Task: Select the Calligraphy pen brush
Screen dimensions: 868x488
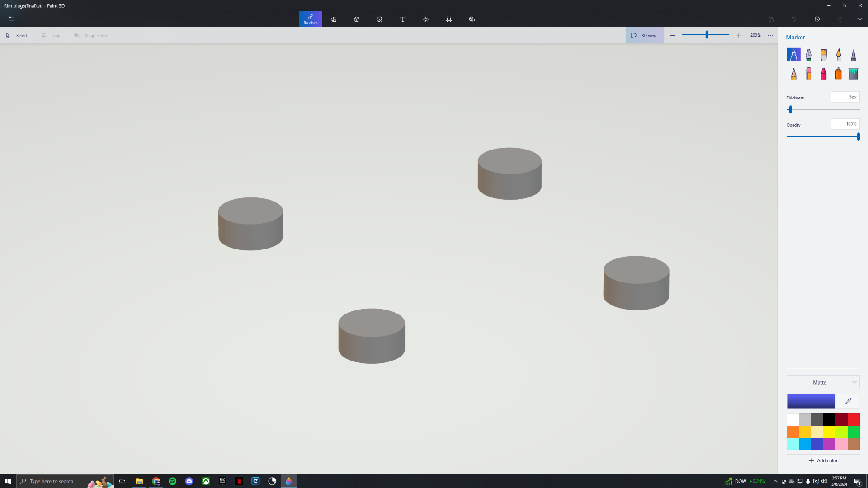Action: point(808,55)
